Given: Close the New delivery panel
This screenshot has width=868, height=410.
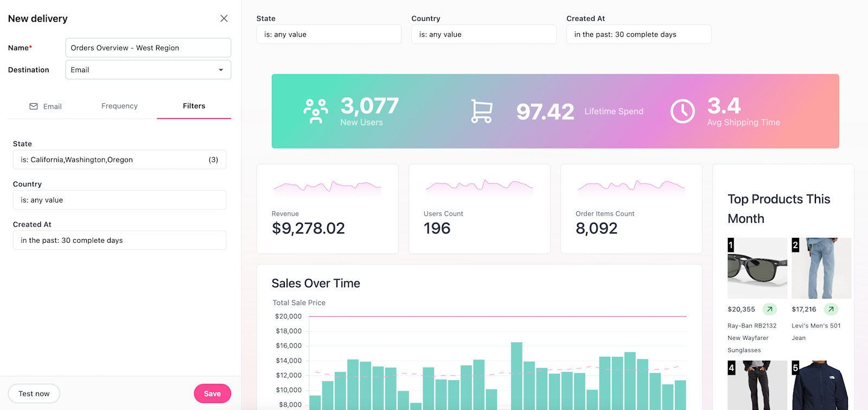Looking at the screenshot, I should click(x=224, y=18).
